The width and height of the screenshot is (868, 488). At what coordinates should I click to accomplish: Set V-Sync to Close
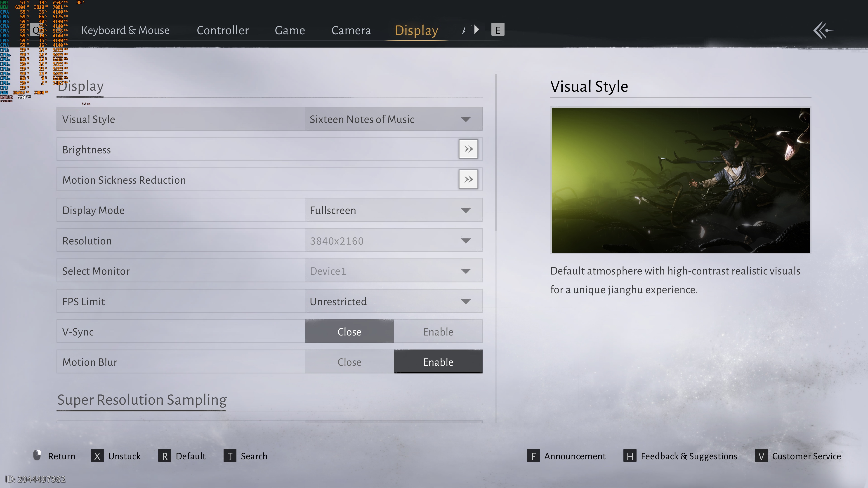[349, 332]
